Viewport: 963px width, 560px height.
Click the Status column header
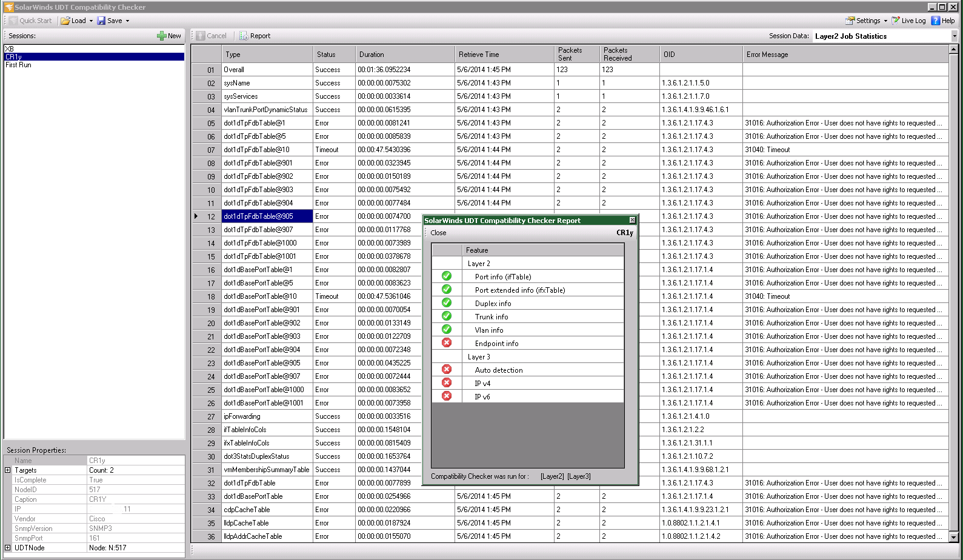coord(334,55)
